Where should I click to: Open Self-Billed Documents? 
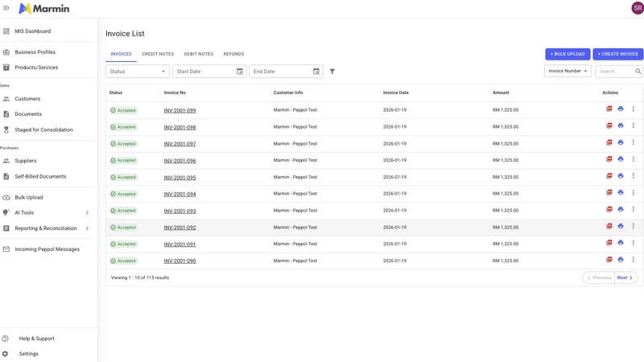pyautogui.click(x=40, y=176)
